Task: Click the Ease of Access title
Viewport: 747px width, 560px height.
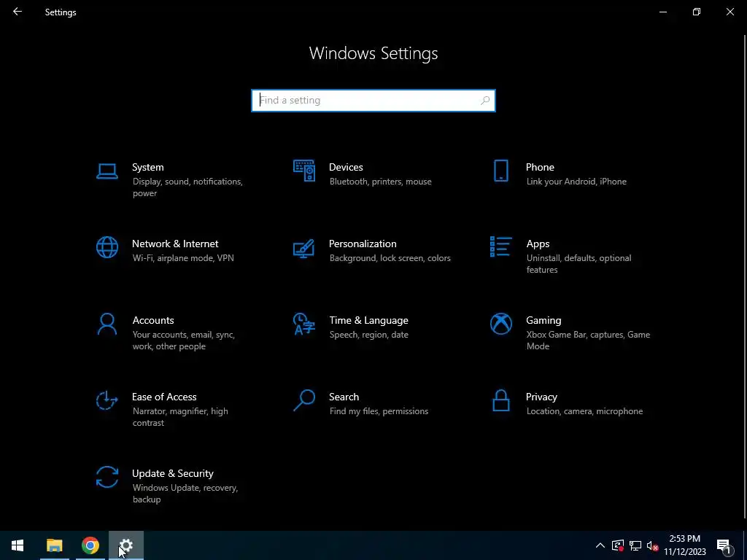Action: (x=164, y=397)
